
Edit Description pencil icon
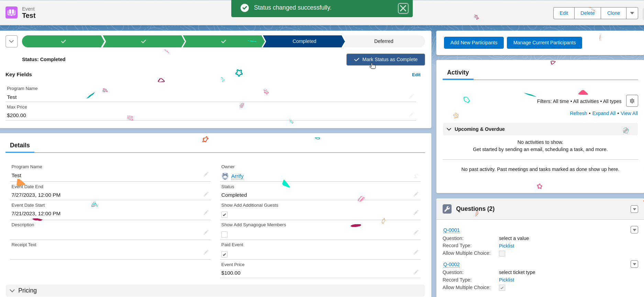(x=206, y=232)
